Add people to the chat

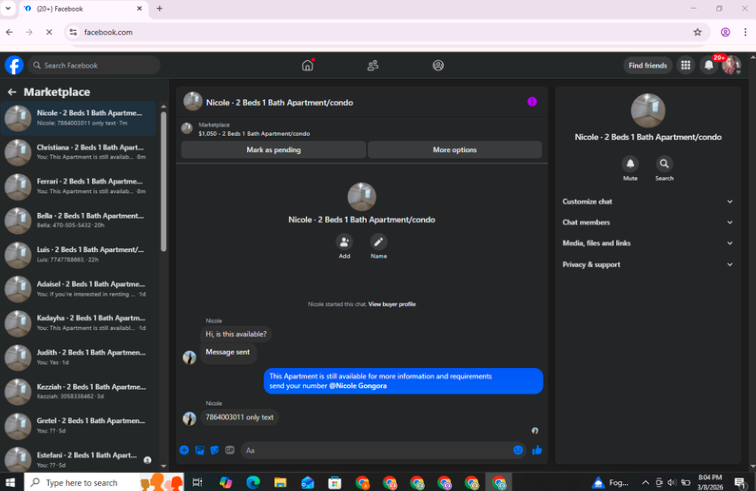point(344,242)
